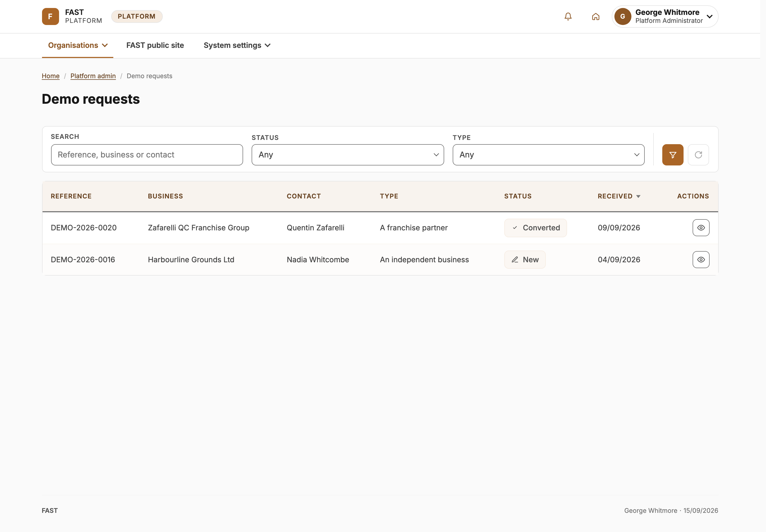Screen dimensions: 766x532
Task: Focus the search reference input field
Action: click(x=147, y=155)
